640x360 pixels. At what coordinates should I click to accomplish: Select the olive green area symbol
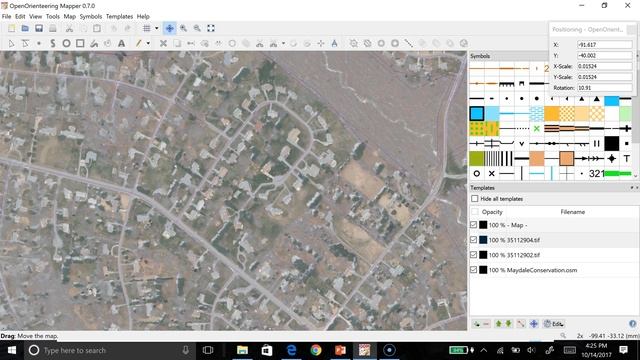pyautogui.click(x=476, y=158)
